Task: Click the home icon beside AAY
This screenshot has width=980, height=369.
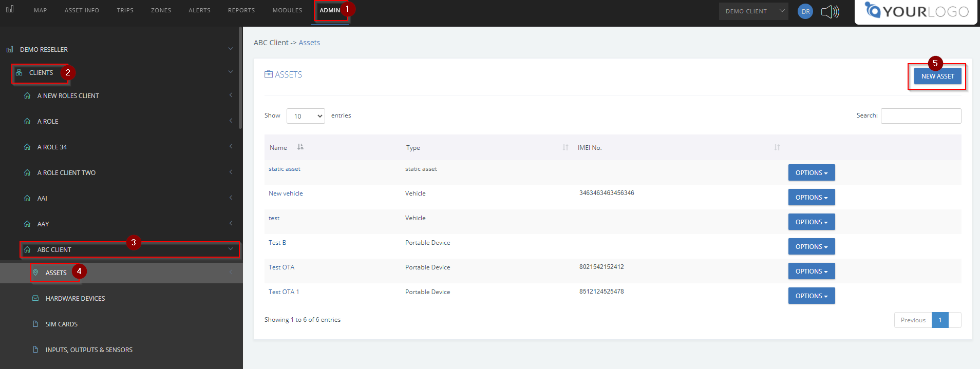Action: point(27,224)
